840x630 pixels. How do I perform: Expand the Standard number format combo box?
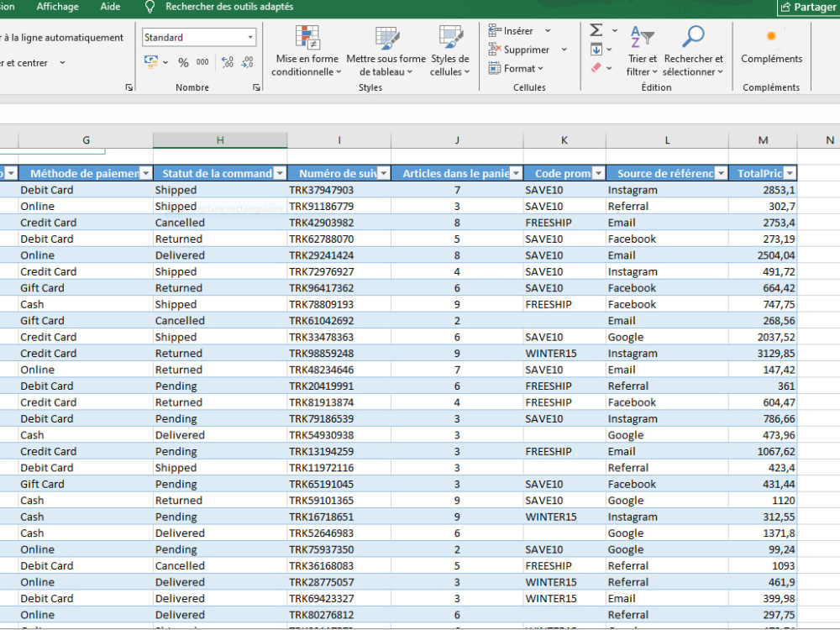coord(250,38)
